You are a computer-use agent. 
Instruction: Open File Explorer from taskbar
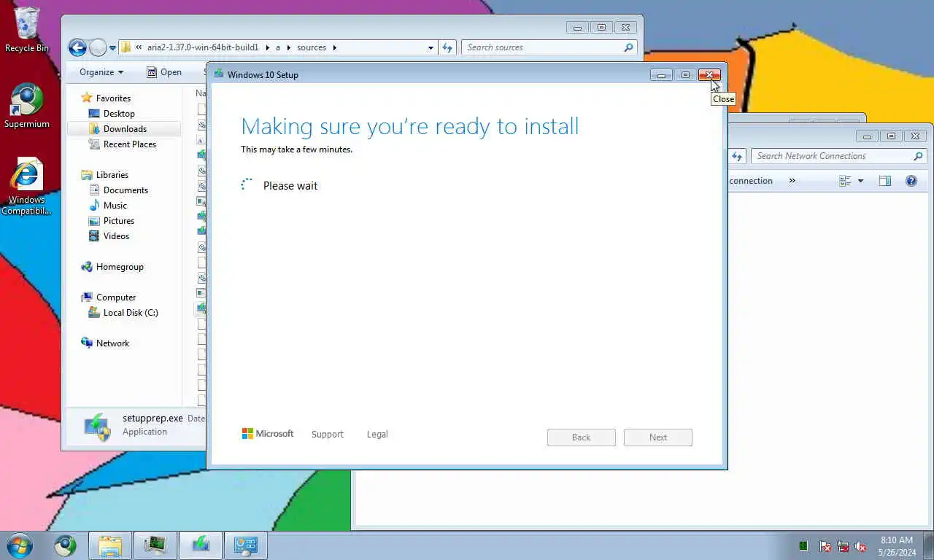(110, 545)
